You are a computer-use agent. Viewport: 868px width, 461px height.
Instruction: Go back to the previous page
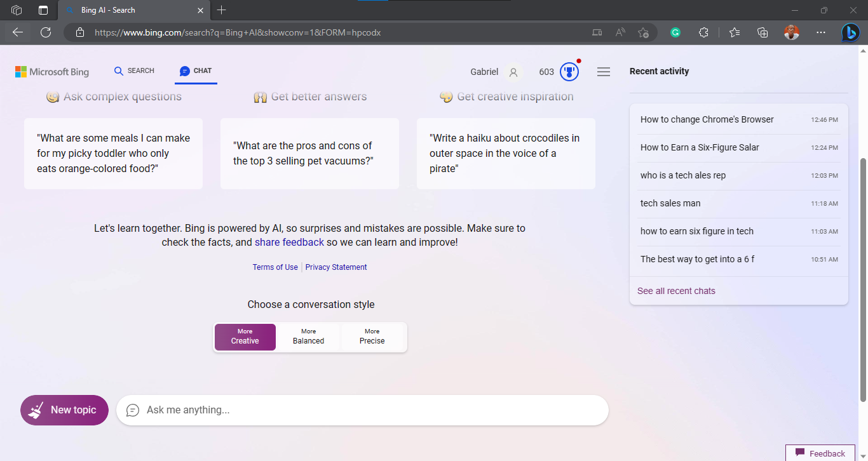pyautogui.click(x=18, y=32)
